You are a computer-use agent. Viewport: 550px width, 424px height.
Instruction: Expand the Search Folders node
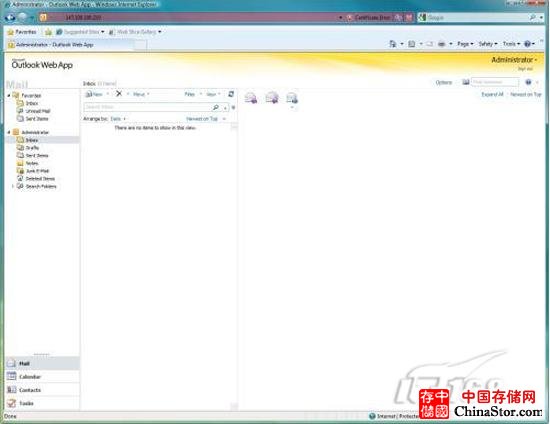(x=13, y=186)
